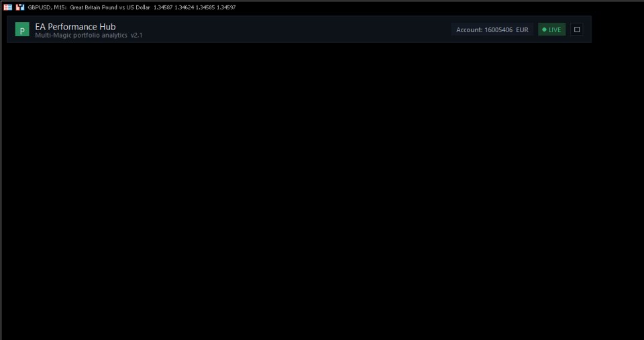Click the square maximize panel button
Screen dimensions: 644x340
pos(577,30)
